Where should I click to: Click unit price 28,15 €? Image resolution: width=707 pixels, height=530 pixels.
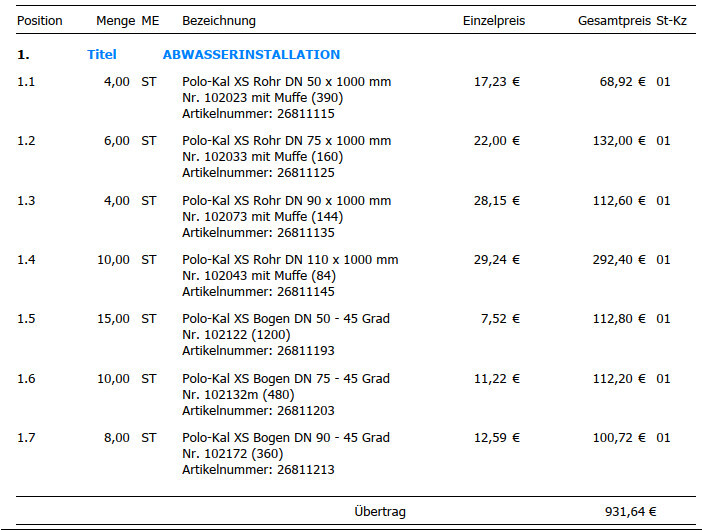pyautogui.click(x=496, y=201)
